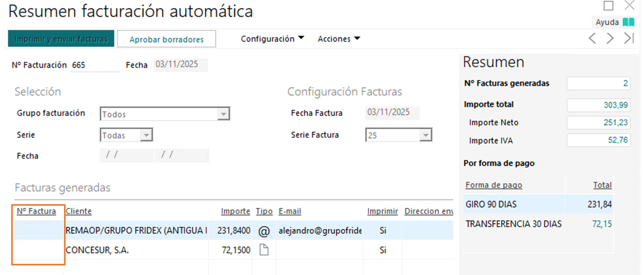Open the Ayuda help book icon
Screen dimensions: 644x275
pos(628,22)
